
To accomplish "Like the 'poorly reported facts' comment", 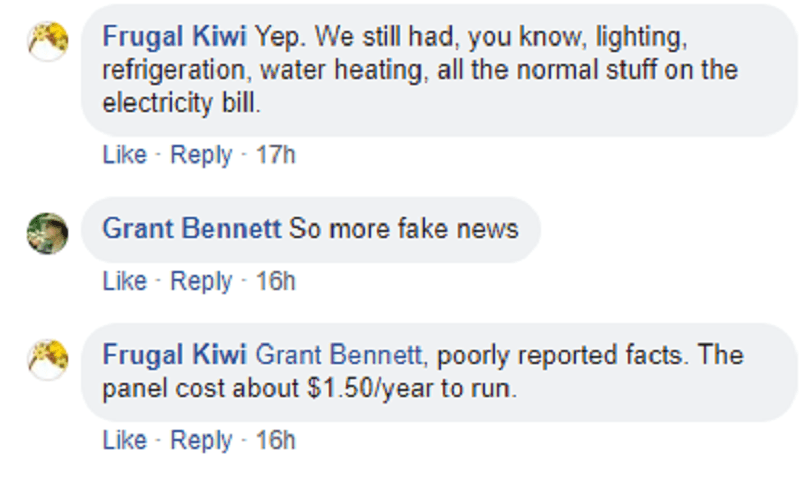I will (124, 441).
